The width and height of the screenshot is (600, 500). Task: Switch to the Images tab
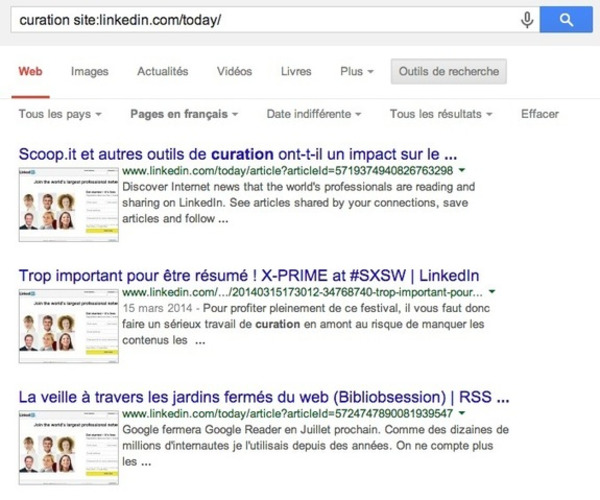(x=90, y=72)
